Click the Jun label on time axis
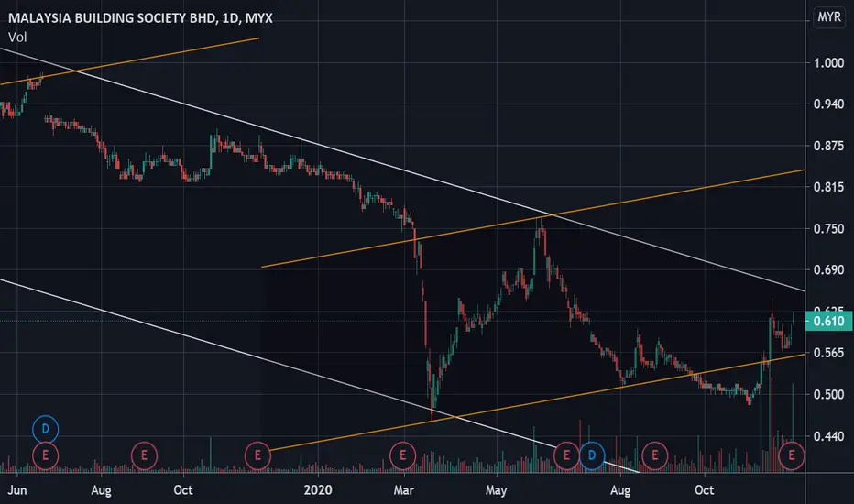 click(17, 490)
